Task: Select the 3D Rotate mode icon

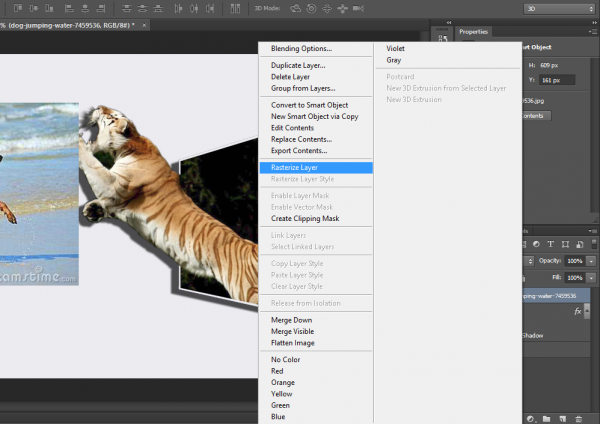Action: [x=296, y=8]
